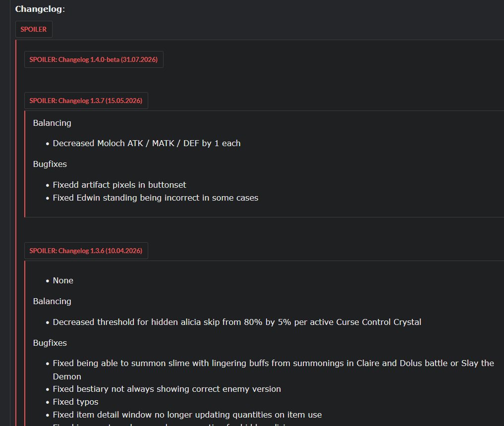Click the summon slime lingering buffs entry
The image size is (504, 426).
pos(273,370)
